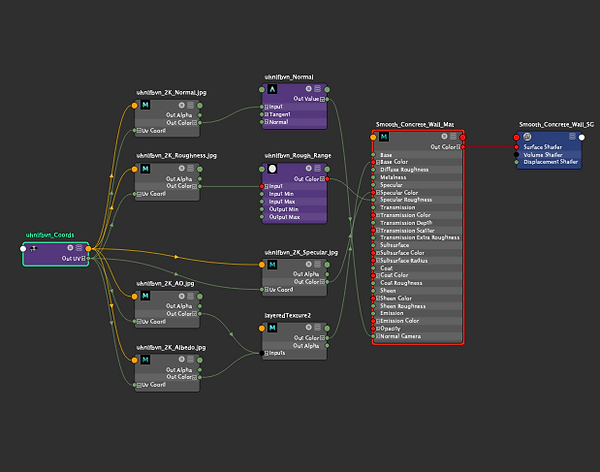Toggle solo circle button on Smooth_Concrete_Wall_Mat node
The height and width of the screenshot is (472, 600).
coord(444,136)
